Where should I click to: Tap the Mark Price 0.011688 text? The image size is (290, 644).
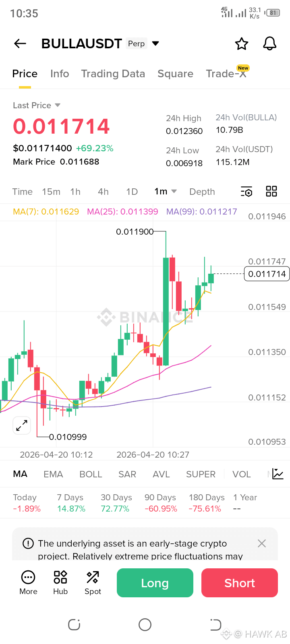point(56,162)
